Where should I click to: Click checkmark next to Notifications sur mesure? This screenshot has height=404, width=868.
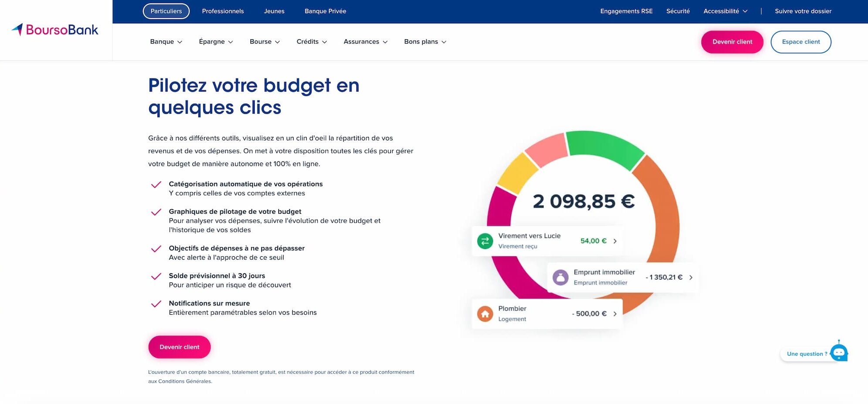coord(156,304)
